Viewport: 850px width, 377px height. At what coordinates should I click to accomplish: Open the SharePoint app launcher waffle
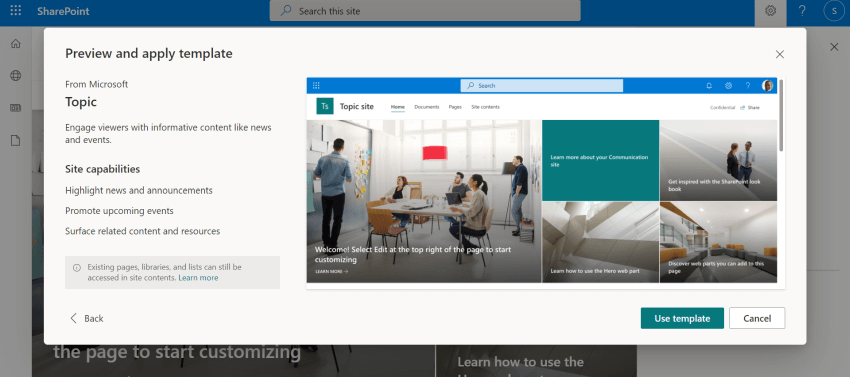pos(16,11)
